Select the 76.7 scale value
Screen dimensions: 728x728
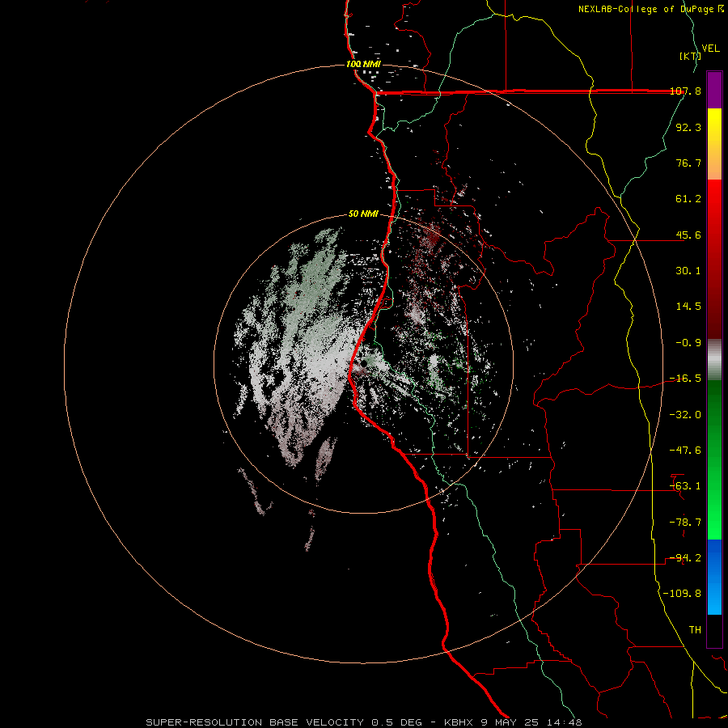(688, 163)
